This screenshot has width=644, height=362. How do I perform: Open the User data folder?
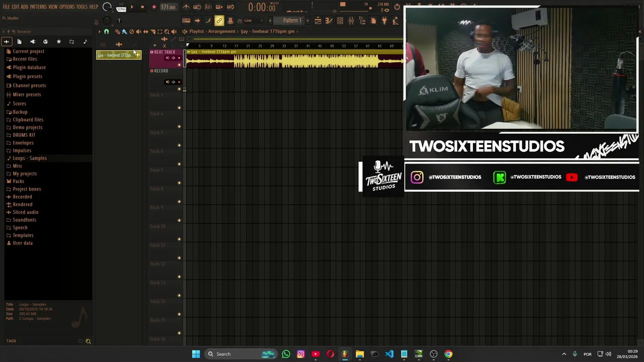coord(22,243)
